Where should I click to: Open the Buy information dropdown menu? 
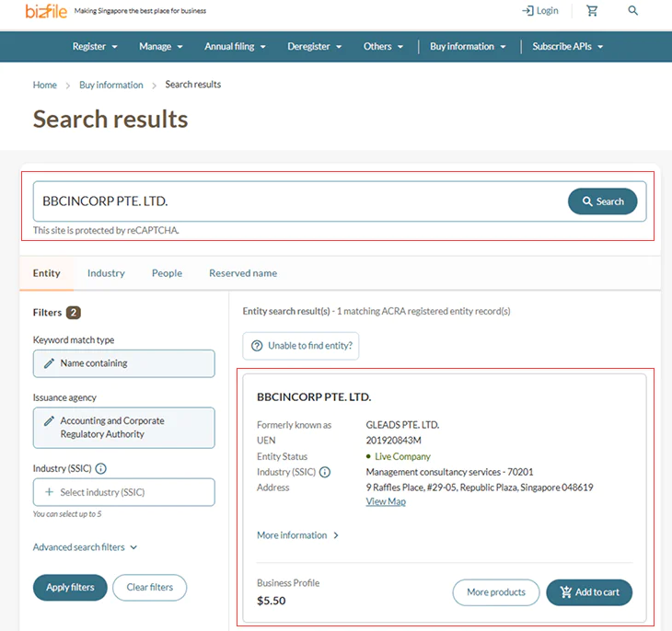[468, 46]
